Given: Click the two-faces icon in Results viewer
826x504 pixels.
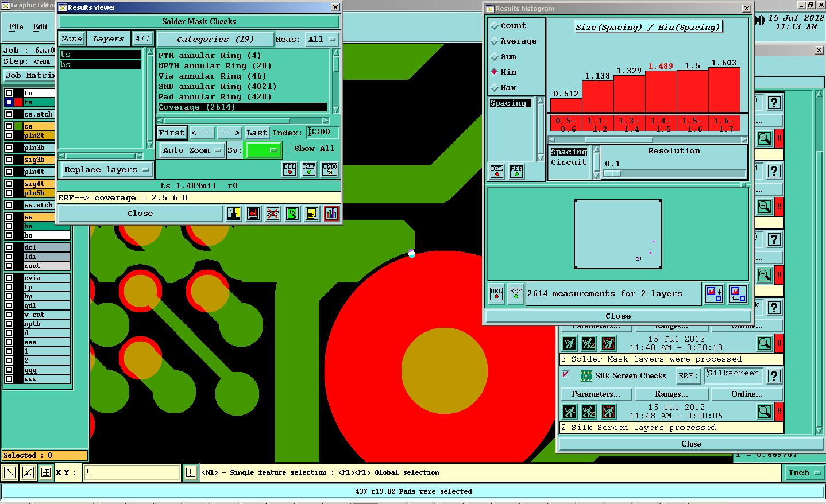Looking at the screenshot, I should point(234,214).
